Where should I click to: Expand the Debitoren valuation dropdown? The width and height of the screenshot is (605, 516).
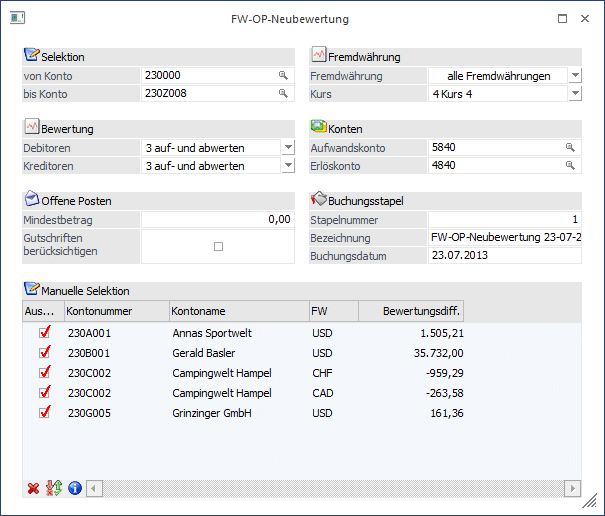click(288, 147)
